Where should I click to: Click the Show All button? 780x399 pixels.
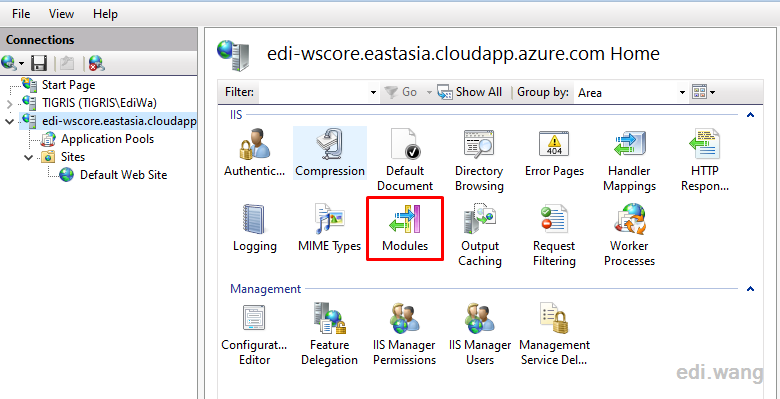tap(470, 92)
